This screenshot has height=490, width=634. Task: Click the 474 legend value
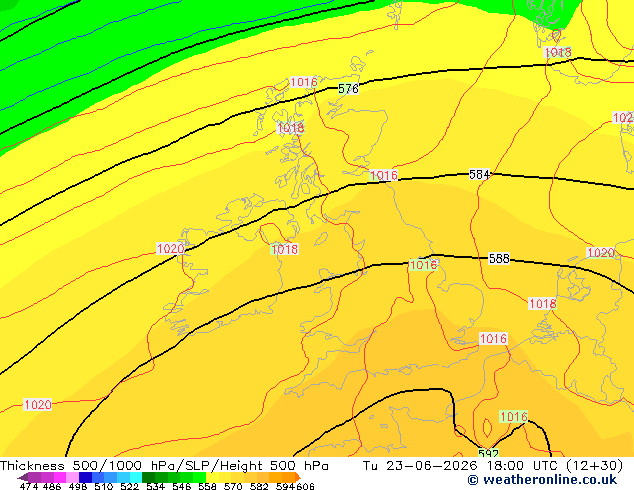(29, 486)
